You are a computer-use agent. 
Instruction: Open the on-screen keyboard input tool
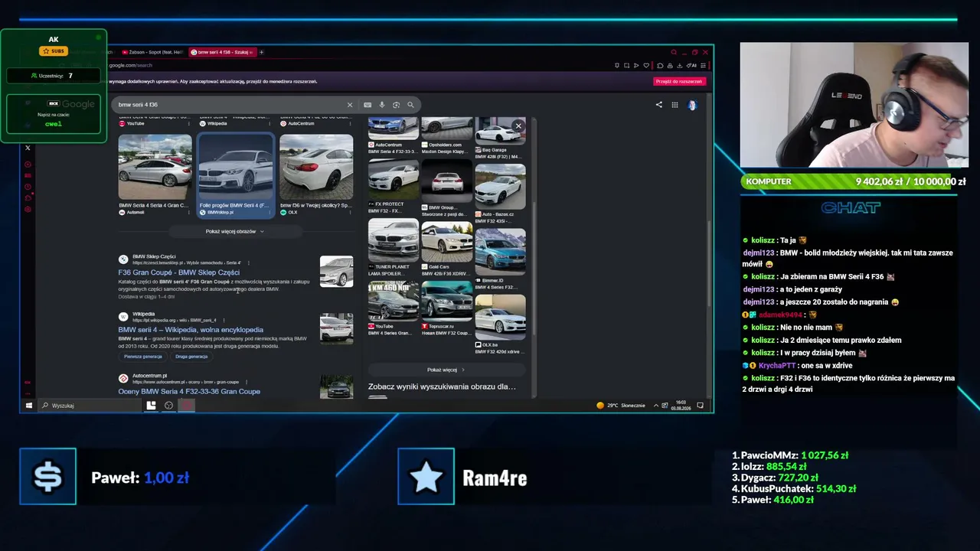point(367,105)
